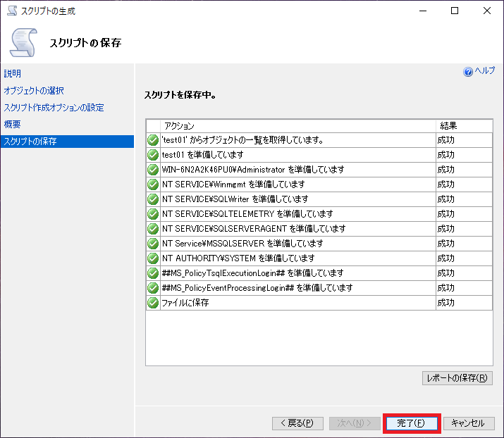Click green check icon for NT AUTHORITY¥SYSTEM
Image resolution: width=504 pixels, height=438 pixels.
coord(153,258)
